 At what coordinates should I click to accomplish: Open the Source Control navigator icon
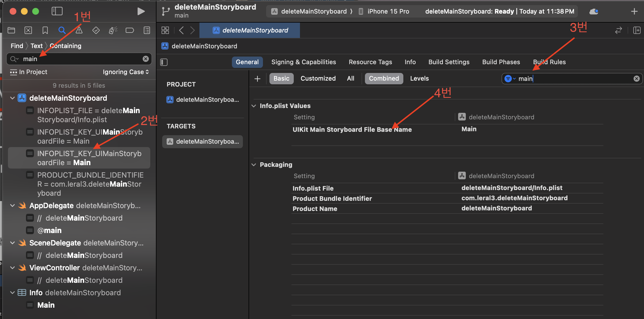28,30
